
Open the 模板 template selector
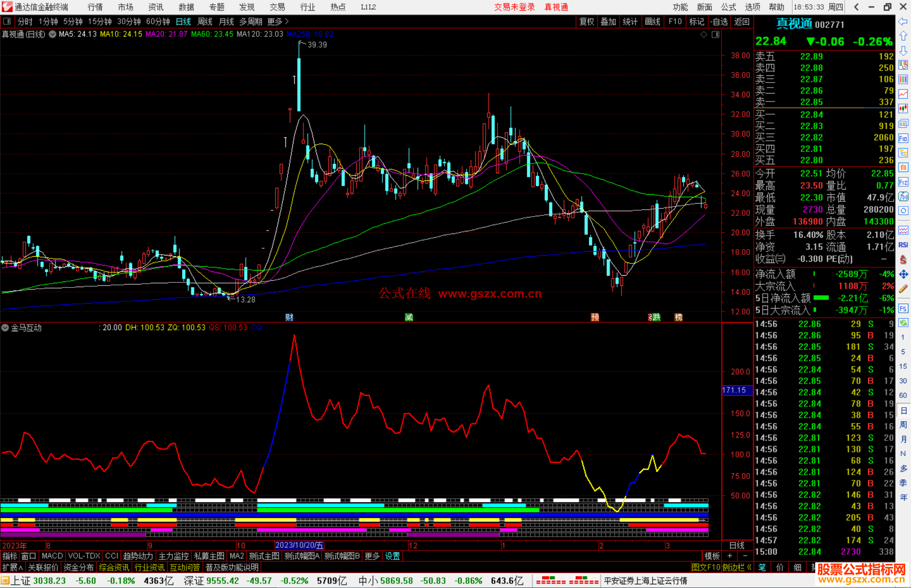712,556
